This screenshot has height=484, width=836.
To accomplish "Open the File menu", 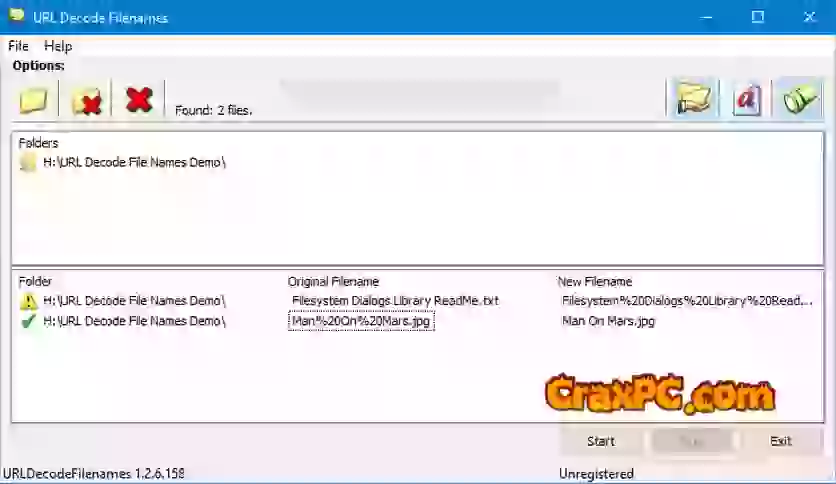I will [18, 46].
